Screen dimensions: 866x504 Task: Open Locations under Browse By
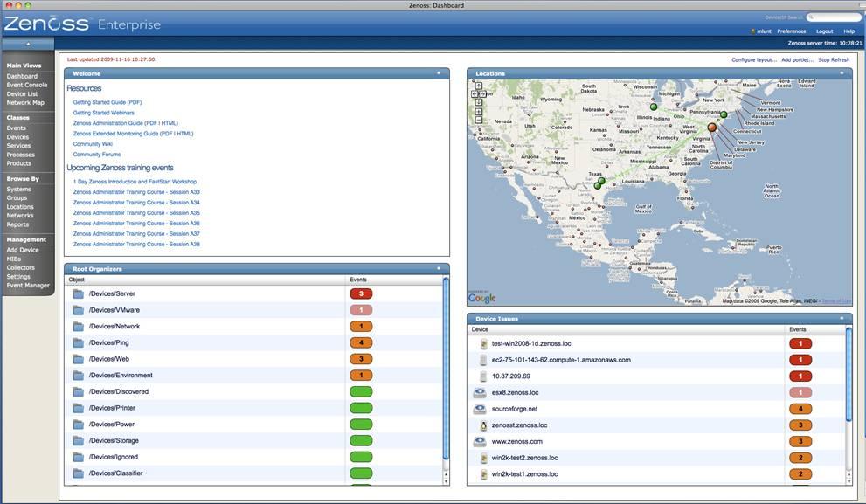(x=20, y=206)
